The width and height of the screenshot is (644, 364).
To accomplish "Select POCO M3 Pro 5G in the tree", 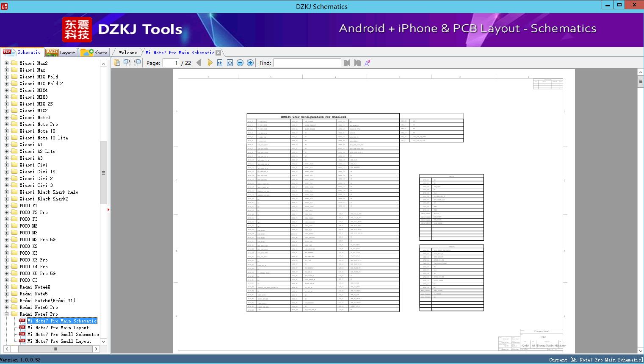I will [x=37, y=239].
